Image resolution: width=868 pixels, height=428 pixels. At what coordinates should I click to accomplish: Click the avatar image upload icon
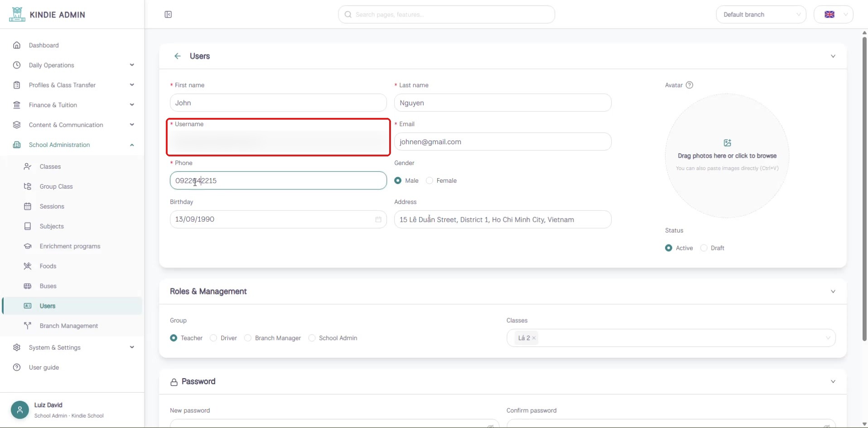click(x=728, y=143)
